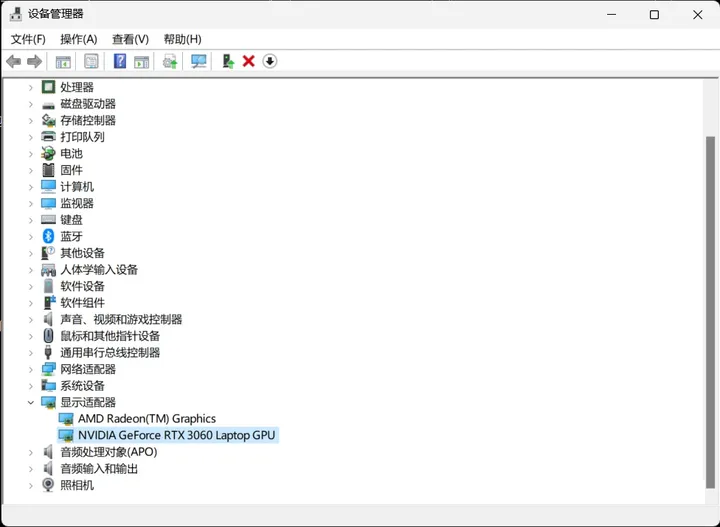Collapse the 显示适配器 node
Screen dimensions: 720x527
coord(31,402)
